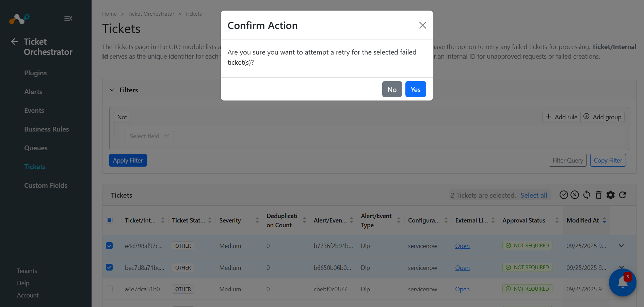Click the reject tickets cross-circle icon
644x307 pixels.
(x=575, y=195)
